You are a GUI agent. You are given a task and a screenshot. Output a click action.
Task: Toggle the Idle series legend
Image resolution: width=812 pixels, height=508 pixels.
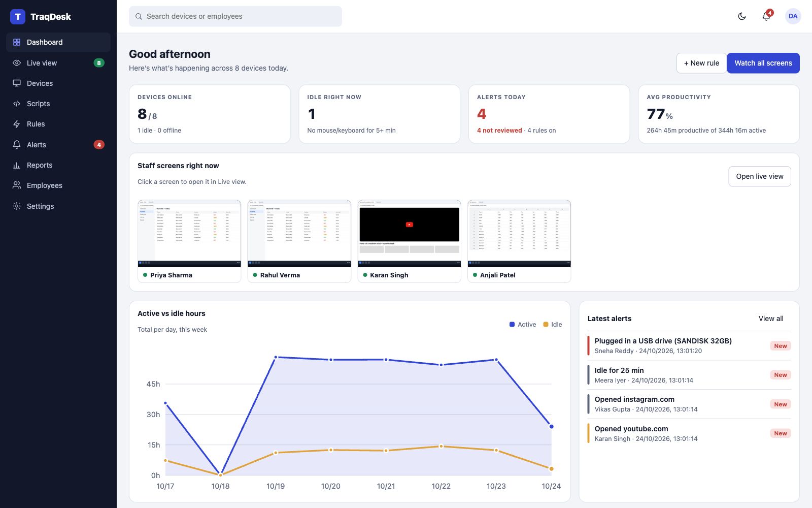pyautogui.click(x=553, y=325)
